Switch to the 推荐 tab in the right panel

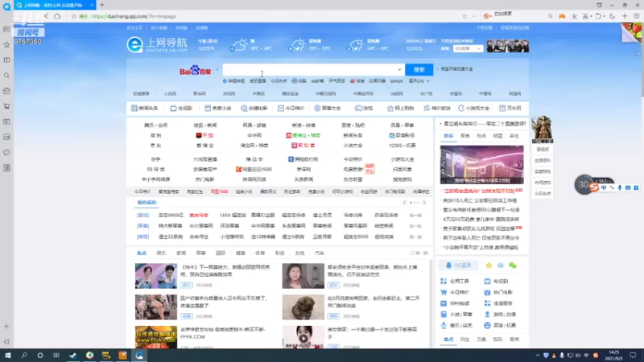point(448,136)
